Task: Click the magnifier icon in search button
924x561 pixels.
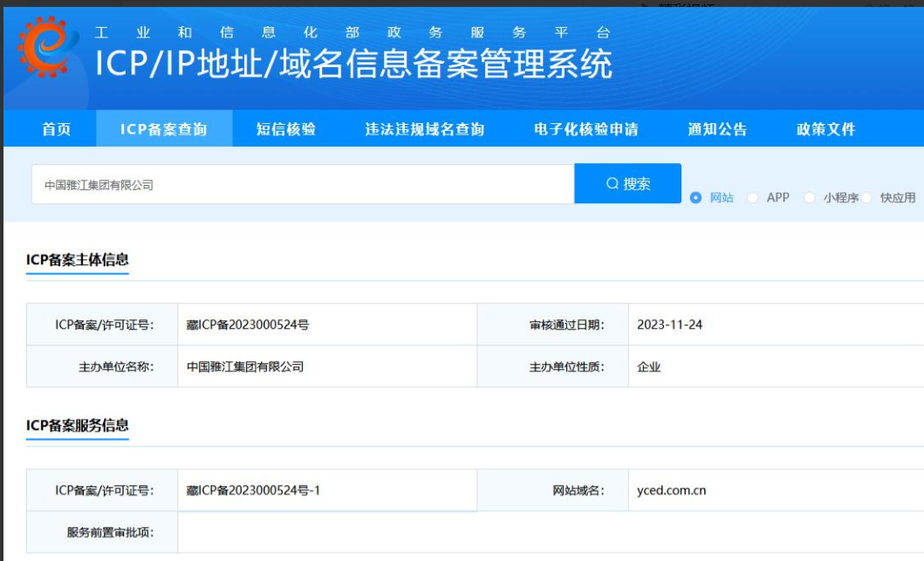Action: click(613, 184)
